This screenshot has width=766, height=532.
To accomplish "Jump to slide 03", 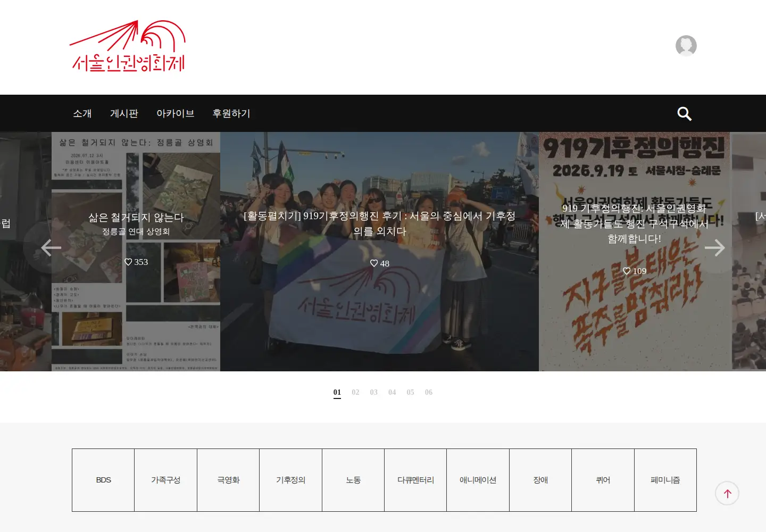I will 374,393.
